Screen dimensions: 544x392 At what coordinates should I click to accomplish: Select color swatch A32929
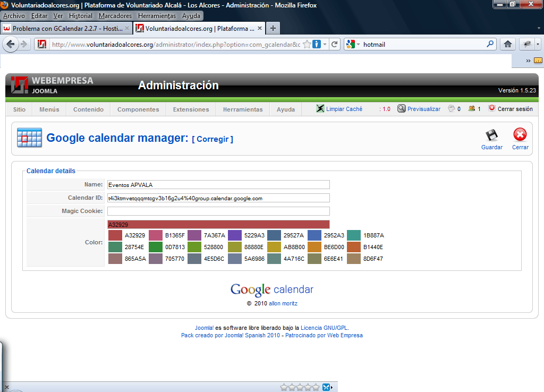[115, 235]
